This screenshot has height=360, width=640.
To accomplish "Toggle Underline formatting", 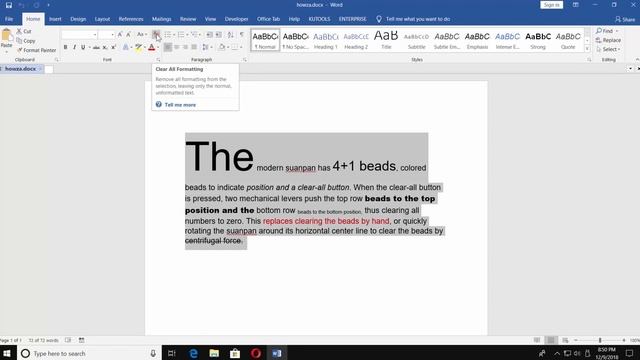I will point(83,47).
